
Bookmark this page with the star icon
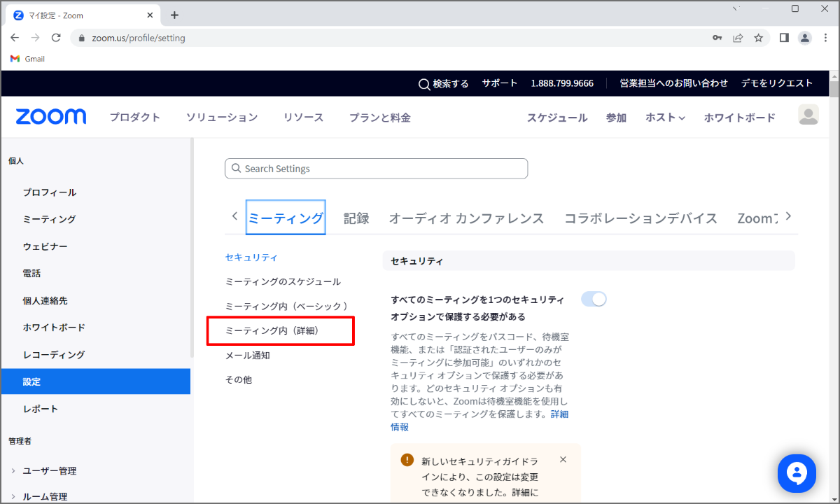pos(758,38)
